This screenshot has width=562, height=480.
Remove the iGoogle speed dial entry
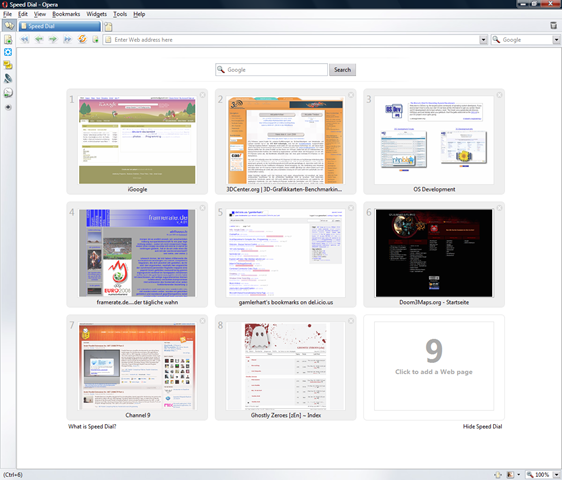(203, 95)
